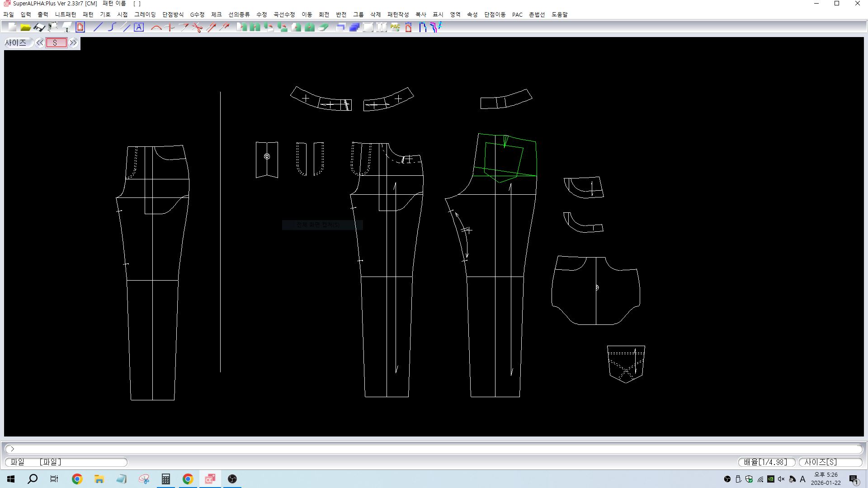Click the PAC toolbar icon
This screenshot has height=488, width=868.
pyautogui.click(x=395, y=28)
